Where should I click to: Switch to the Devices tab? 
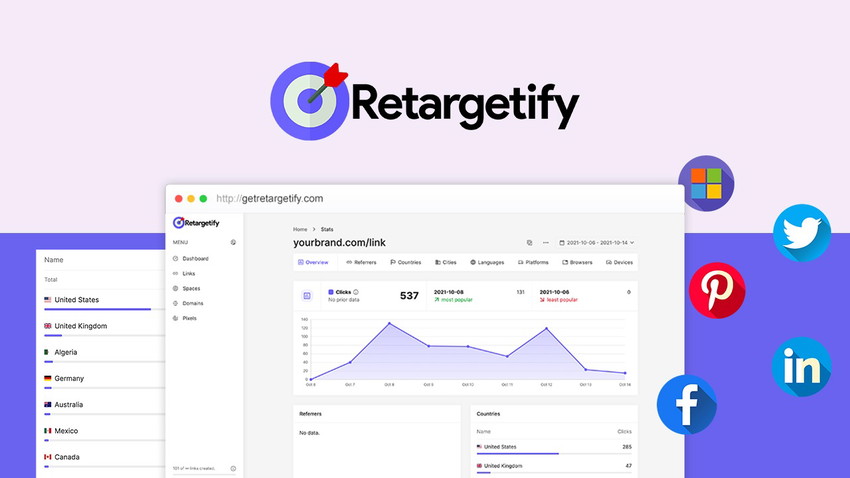coord(619,262)
